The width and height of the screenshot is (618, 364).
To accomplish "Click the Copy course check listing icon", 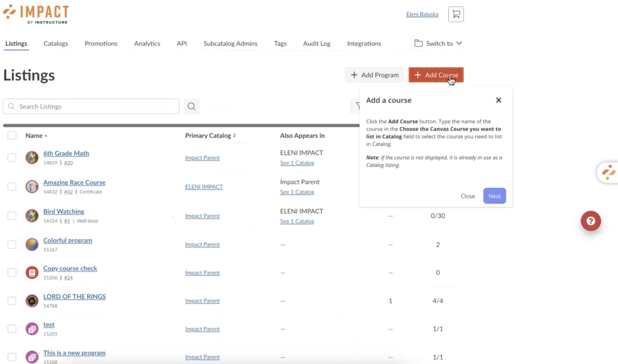I will coord(32,272).
